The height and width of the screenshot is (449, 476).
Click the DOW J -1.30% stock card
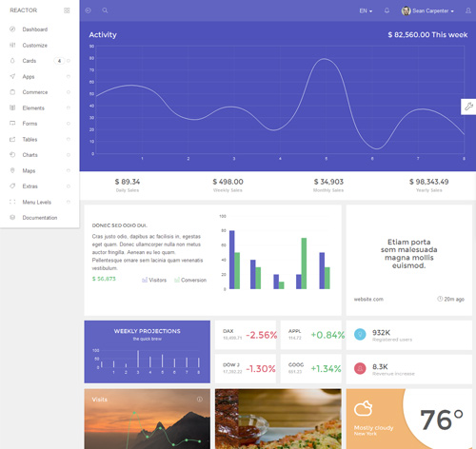tap(246, 368)
